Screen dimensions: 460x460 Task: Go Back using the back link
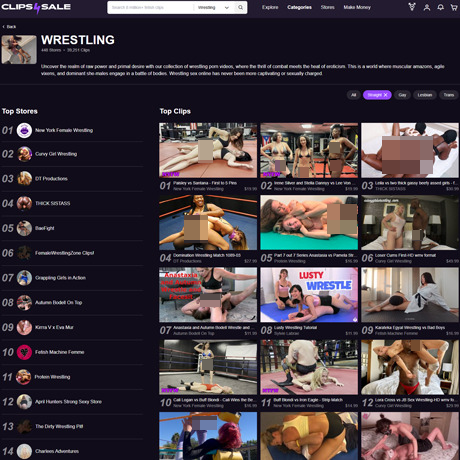[x=9, y=27]
